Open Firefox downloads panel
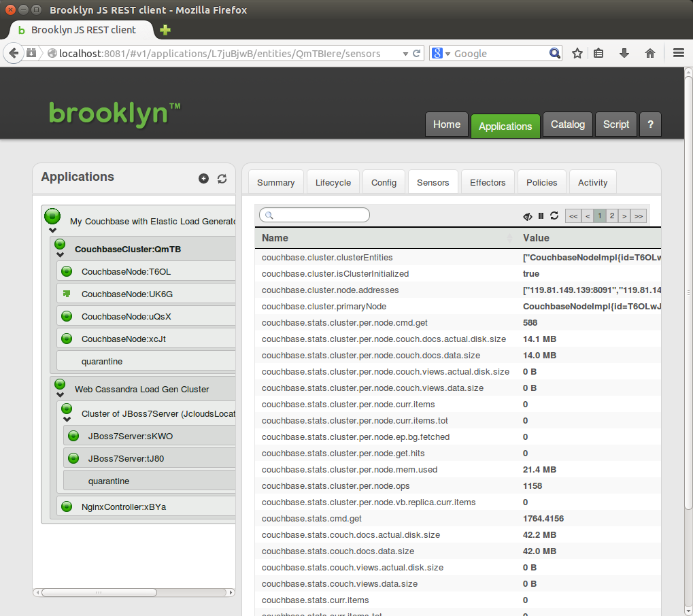 pyautogui.click(x=624, y=54)
